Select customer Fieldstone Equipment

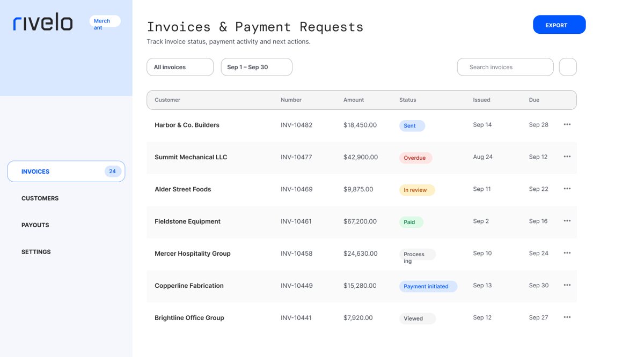[x=187, y=221]
